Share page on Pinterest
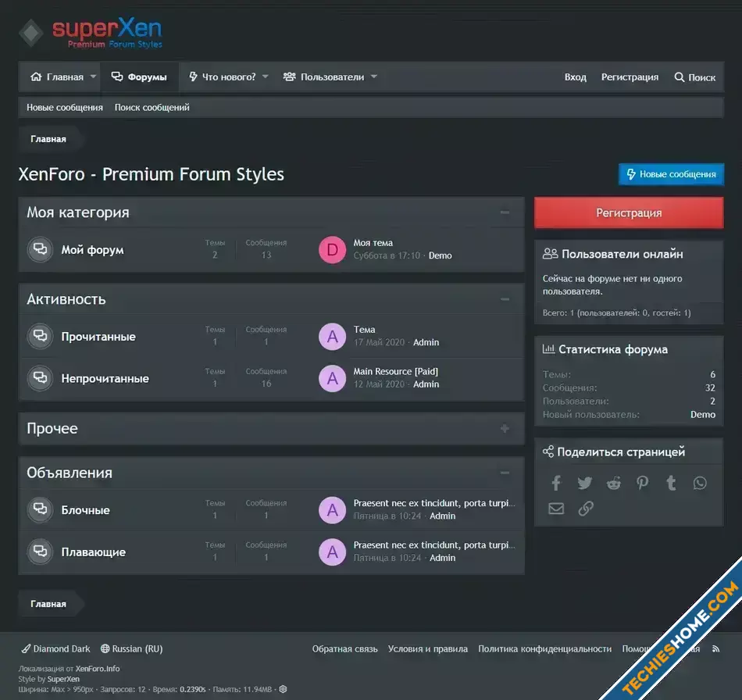The height and width of the screenshot is (700, 742). pyautogui.click(x=642, y=483)
